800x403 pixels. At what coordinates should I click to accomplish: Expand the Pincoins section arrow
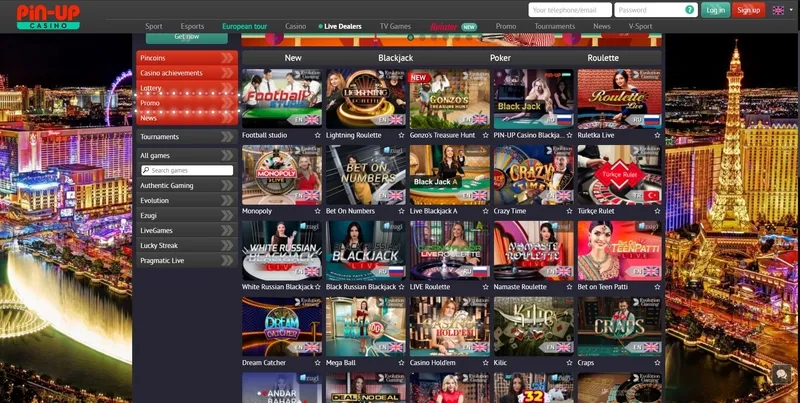tap(227, 58)
